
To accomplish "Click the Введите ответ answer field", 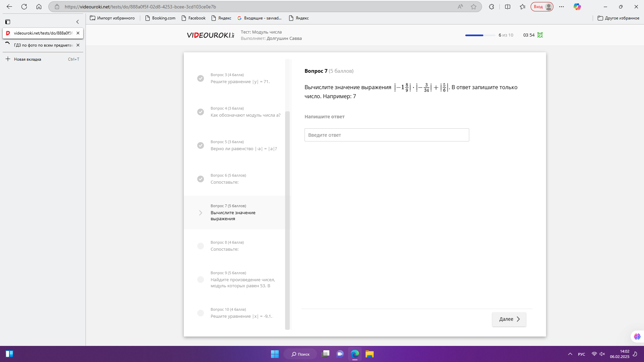I will (386, 135).
